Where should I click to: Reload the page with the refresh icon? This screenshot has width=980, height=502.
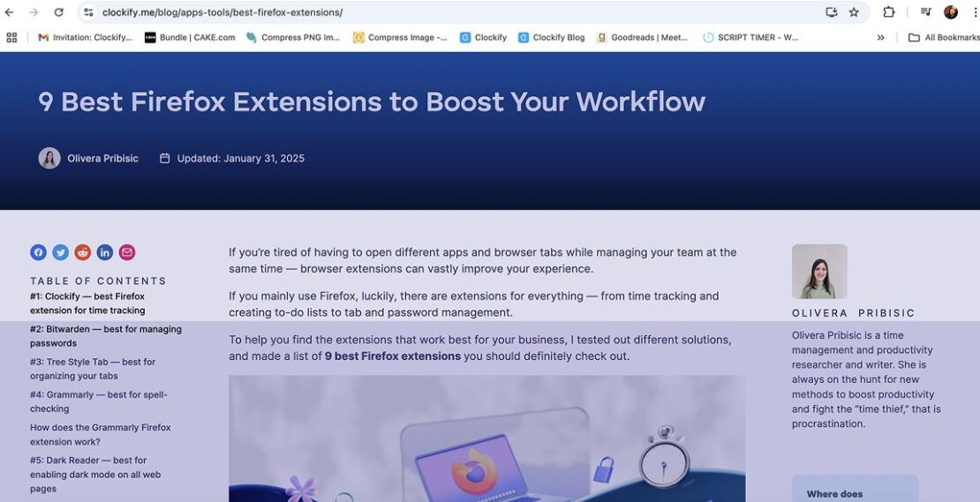pos(59,11)
